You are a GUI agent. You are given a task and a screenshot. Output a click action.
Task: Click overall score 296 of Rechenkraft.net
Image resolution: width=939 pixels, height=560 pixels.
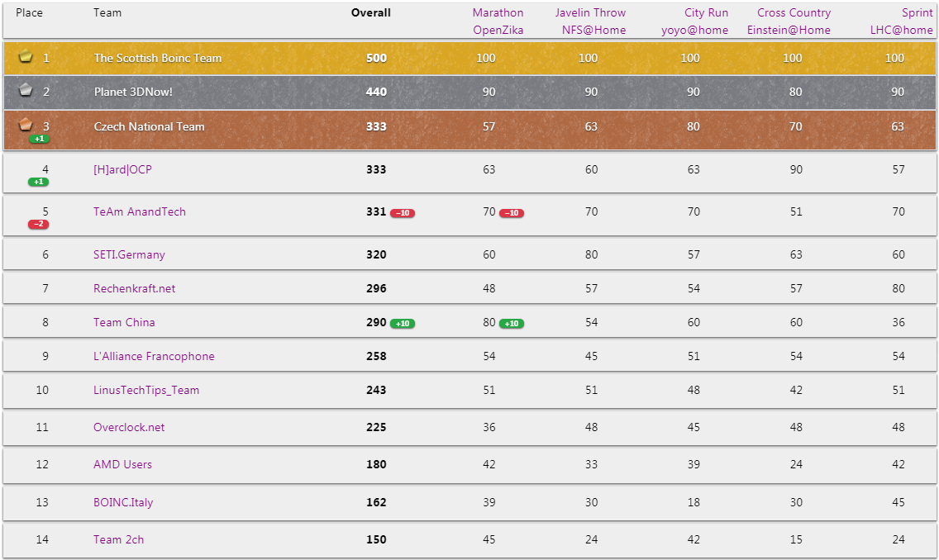[x=376, y=288]
